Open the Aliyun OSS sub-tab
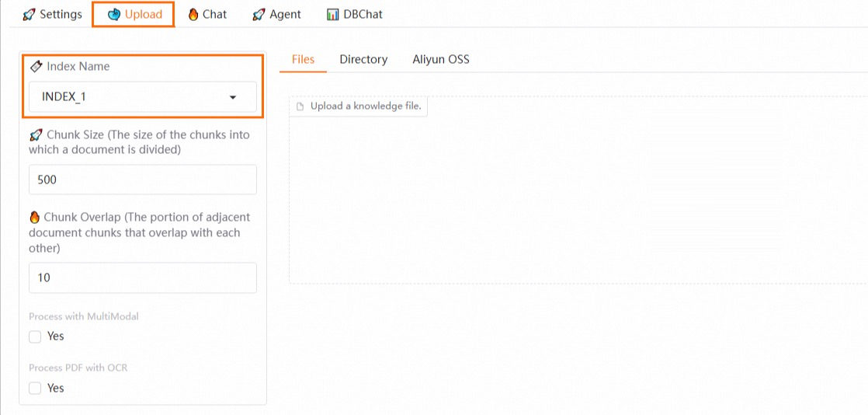Screen dimensions: 868x415 tap(441, 59)
